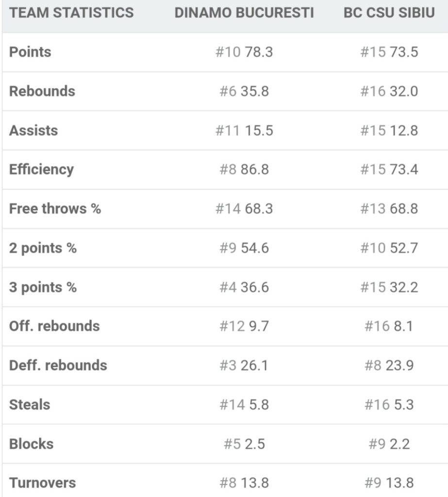The height and width of the screenshot is (497, 448).
Task: Select the Free throws % label
Action: point(55,209)
